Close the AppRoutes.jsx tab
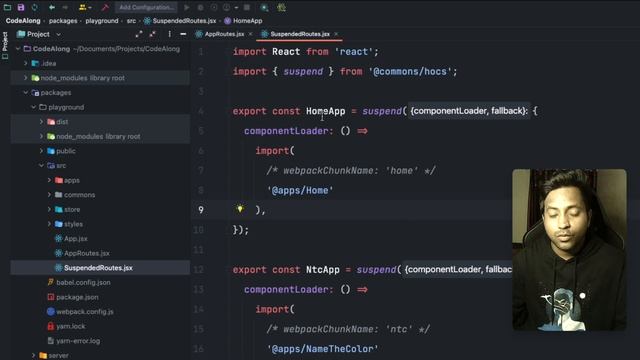 point(250,34)
